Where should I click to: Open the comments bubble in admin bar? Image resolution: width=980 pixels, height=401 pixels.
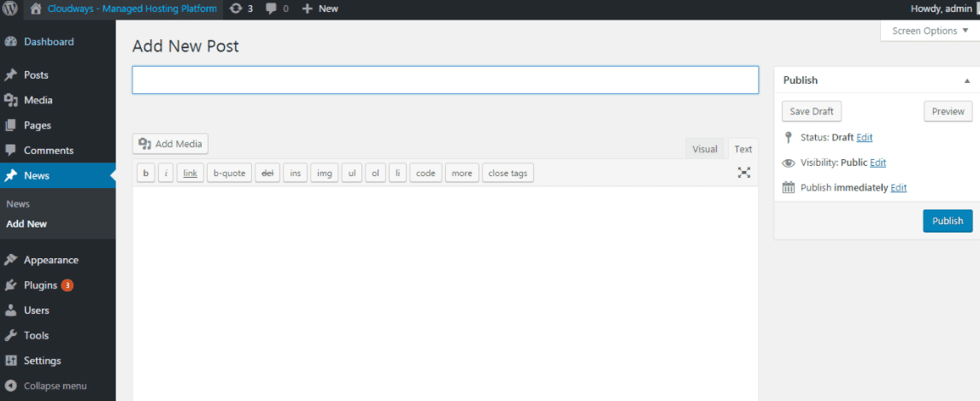[x=277, y=9]
